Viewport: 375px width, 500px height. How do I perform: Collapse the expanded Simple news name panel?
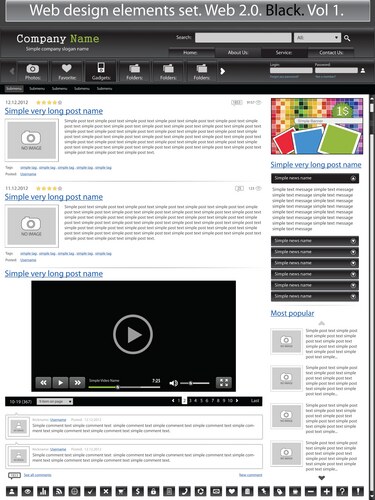tap(353, 179)
